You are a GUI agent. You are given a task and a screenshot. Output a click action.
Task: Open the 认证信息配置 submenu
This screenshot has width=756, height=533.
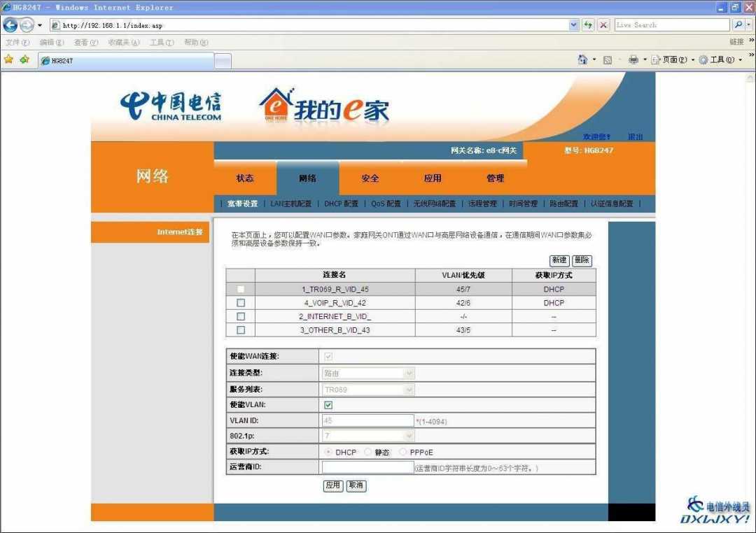tap(612, 204)
